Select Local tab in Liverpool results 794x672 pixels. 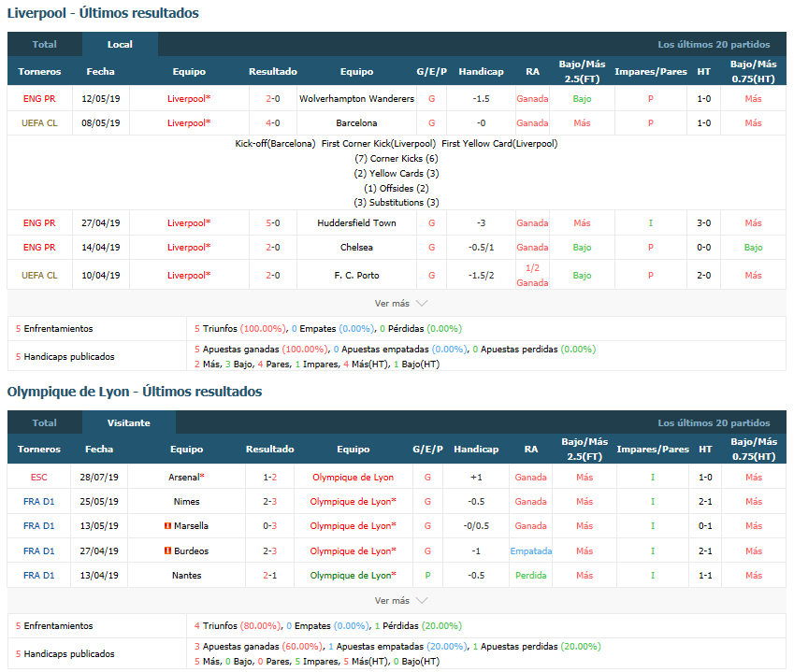120,44
